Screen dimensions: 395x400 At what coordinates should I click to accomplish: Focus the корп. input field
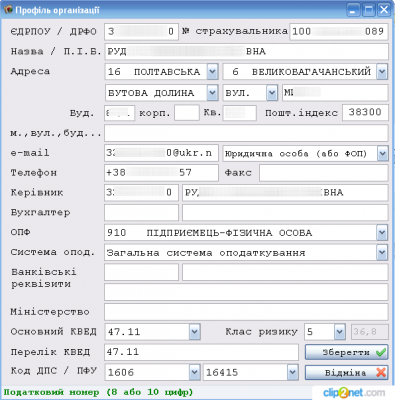tap(187, 113)
